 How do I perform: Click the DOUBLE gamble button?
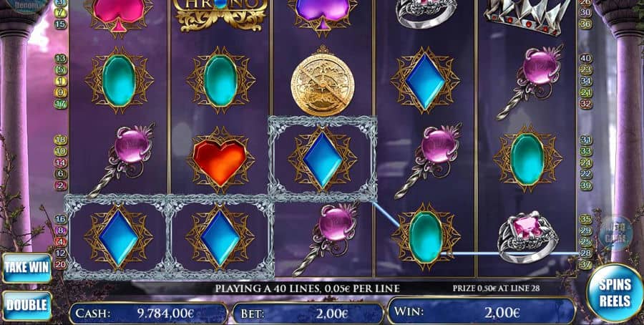tap(27, 305)
